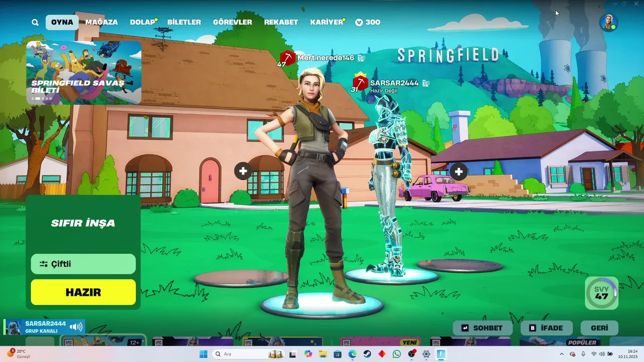Image resolution: width=644 pixels, height=362 pixels.
Task: Select the REKABET tab
Action: tap(281, 22)
